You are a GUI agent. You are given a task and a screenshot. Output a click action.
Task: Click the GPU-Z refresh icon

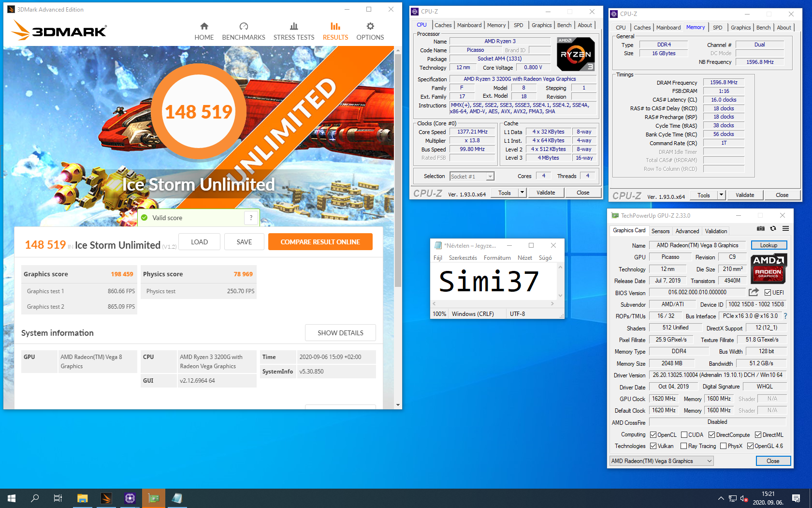click(x=773, y=228)
